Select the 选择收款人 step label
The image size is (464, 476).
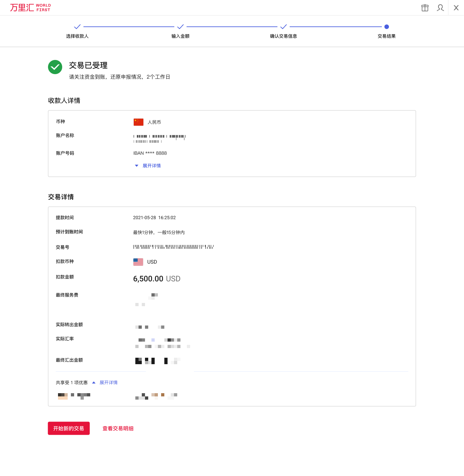(x=77, y=36)
